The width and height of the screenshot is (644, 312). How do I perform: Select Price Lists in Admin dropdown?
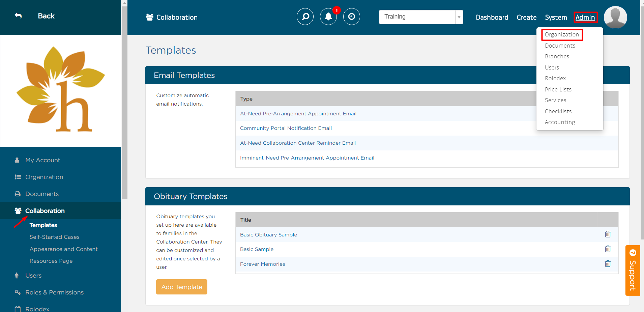(558, 89)
